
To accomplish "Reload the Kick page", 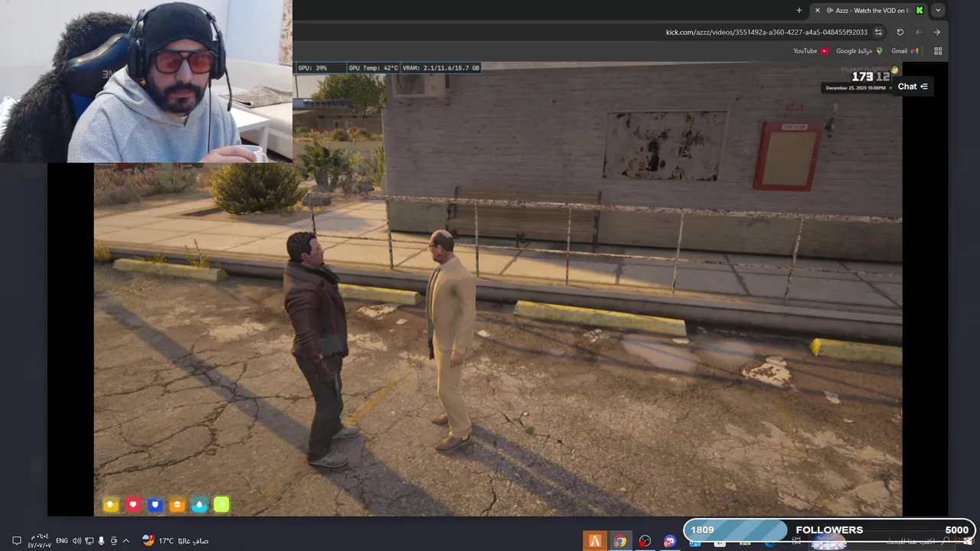I will pyautogui.click(x=900, y=32).
